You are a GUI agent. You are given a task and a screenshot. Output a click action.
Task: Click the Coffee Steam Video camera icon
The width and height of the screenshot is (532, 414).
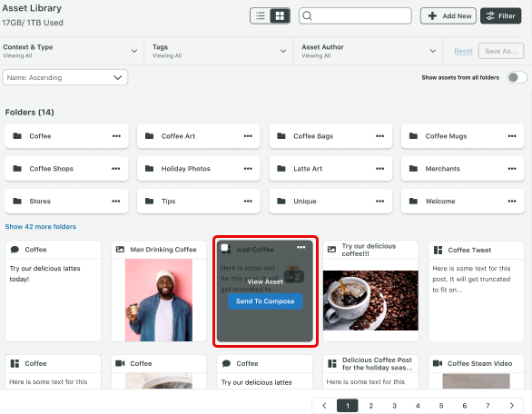(x=438, y=363)
